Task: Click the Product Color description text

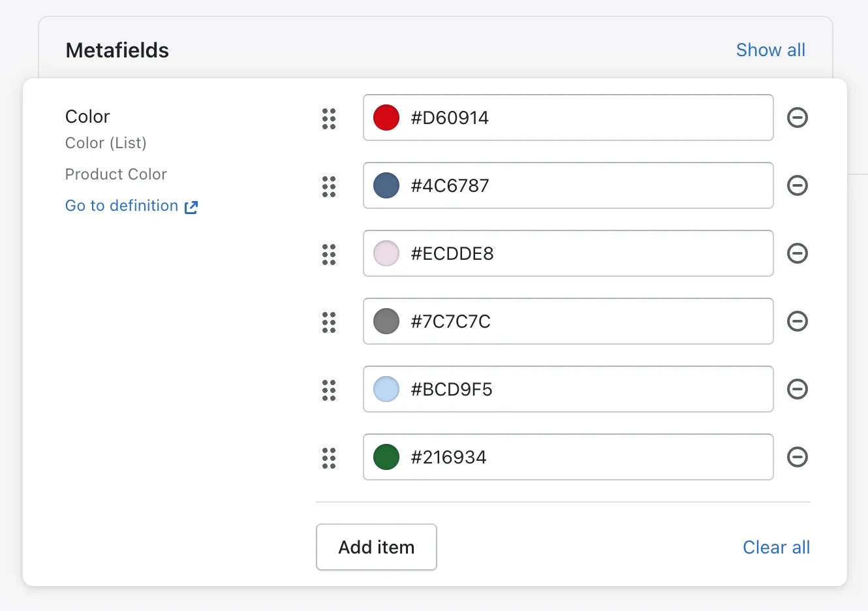Action: click(x=116, y=174)
